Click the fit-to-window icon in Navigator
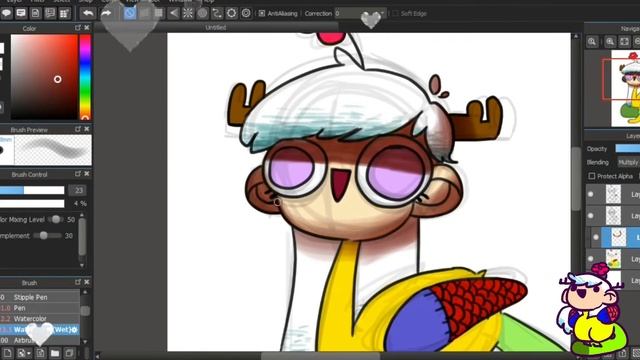 click(x=624, y=42)
